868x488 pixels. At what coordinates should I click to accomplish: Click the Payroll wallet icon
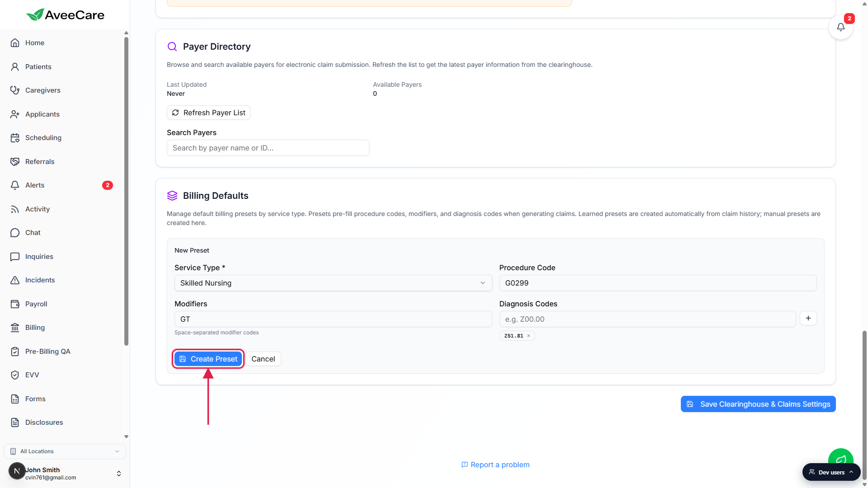pyautogui.click(x=15, y=304)
